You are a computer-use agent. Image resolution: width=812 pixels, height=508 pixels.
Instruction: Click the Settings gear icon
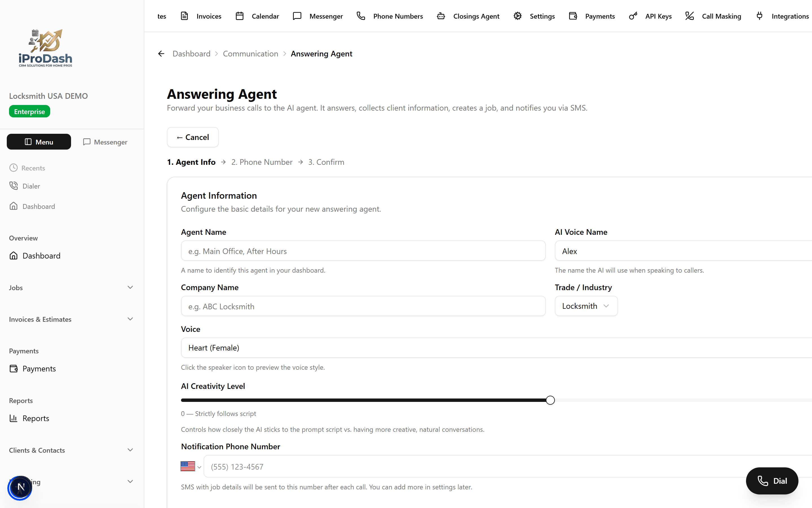click(517, 16)
